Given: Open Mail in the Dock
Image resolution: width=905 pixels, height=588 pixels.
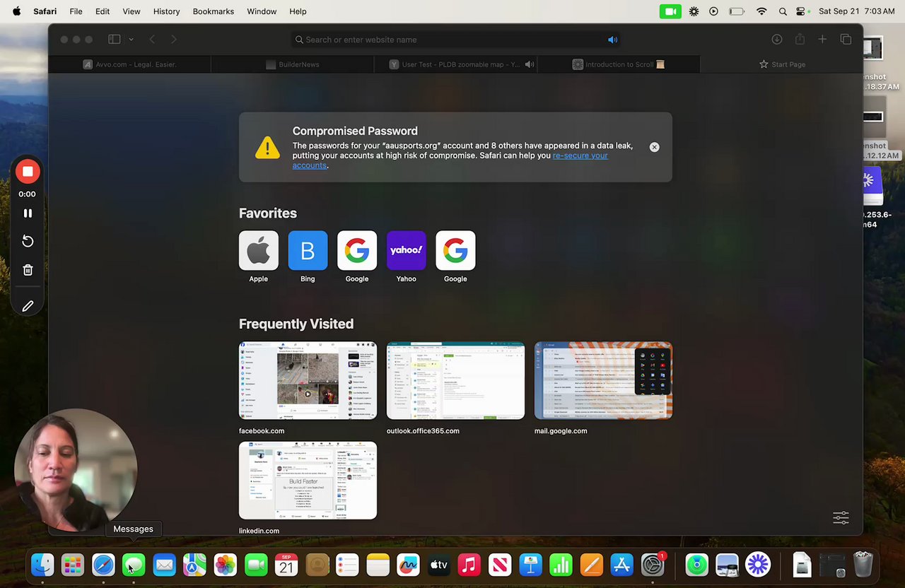Looking at the screenshot, I should (x=164, y=565).
